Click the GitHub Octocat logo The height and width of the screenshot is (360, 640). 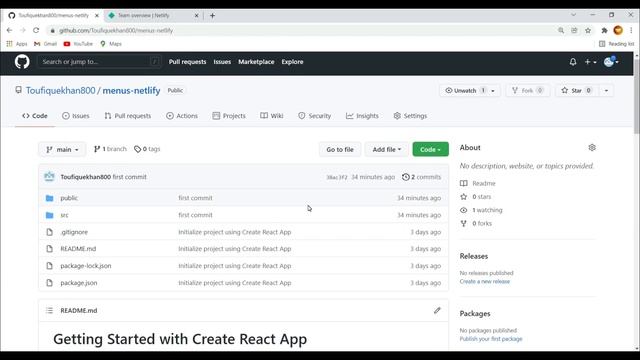22,62
